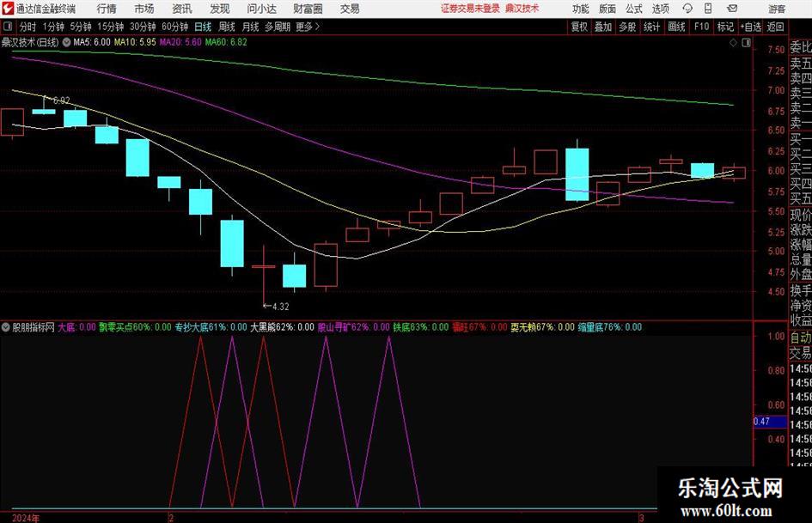812x523 pixels.
Task: Click the 统计 statistics button
Action: coord(651,27)
